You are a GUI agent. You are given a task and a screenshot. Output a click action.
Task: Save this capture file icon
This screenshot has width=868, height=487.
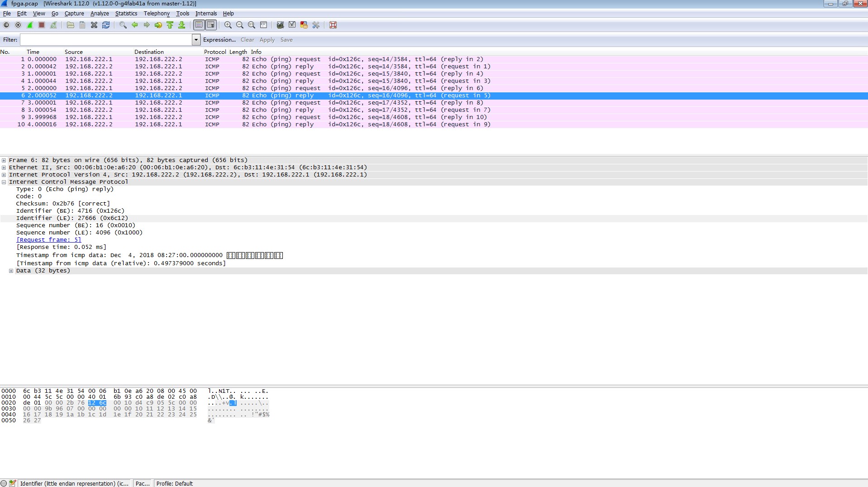pyautogui.click(x=82, y=25)
